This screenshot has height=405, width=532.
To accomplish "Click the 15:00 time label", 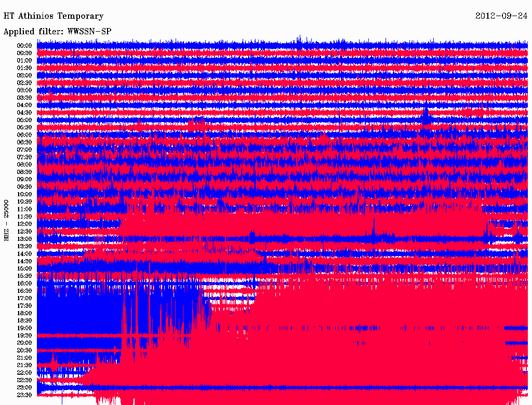I will pyautogui.click(x=24, y=268).
